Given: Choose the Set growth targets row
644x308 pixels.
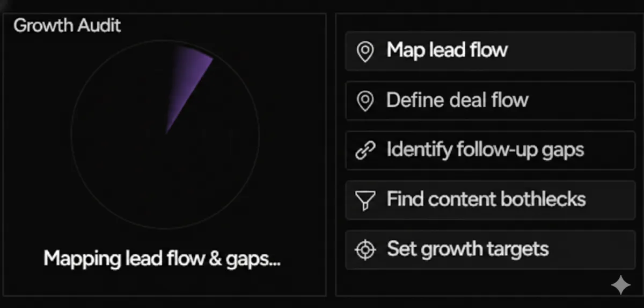Looking at the screenshot, I should coord(490,249).
